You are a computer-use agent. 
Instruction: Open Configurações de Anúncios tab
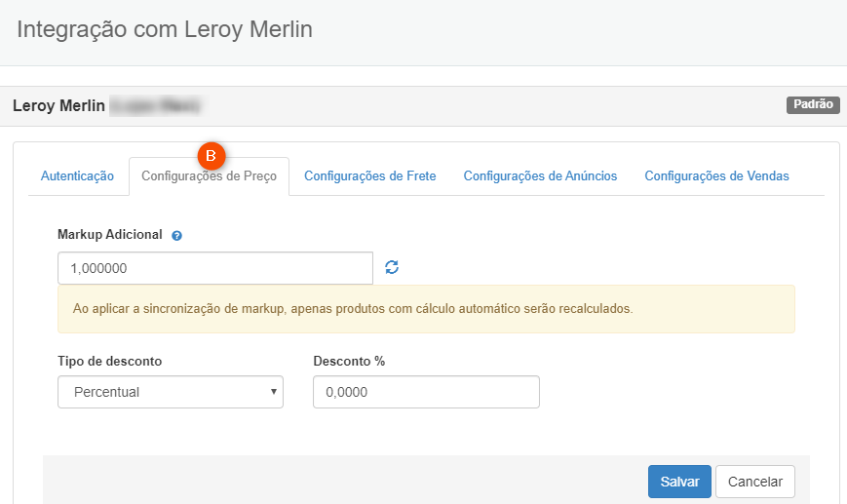540,176
